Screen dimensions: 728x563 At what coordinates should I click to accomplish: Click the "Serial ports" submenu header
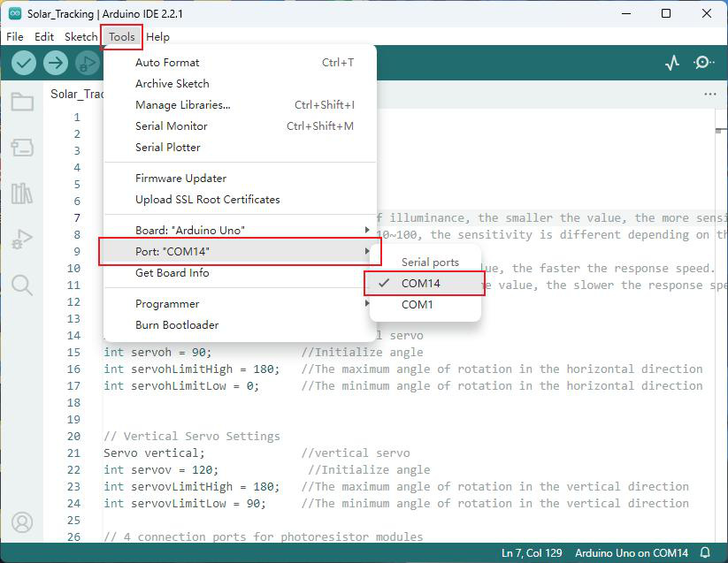click(430, 262)
